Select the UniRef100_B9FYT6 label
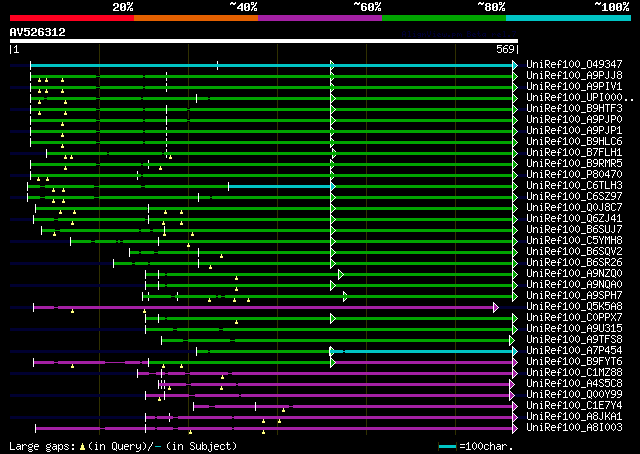This screenshot has height=454, width=640. pos(574,362)
